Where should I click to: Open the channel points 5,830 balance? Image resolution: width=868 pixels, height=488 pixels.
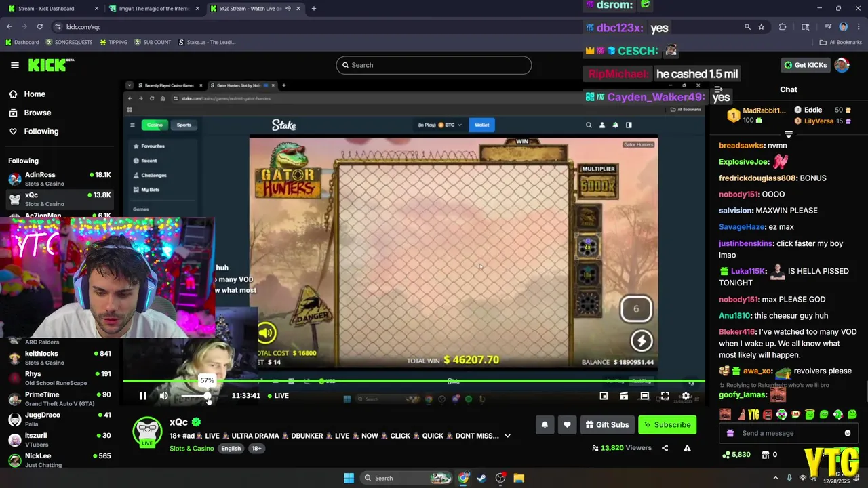point(736,455)
